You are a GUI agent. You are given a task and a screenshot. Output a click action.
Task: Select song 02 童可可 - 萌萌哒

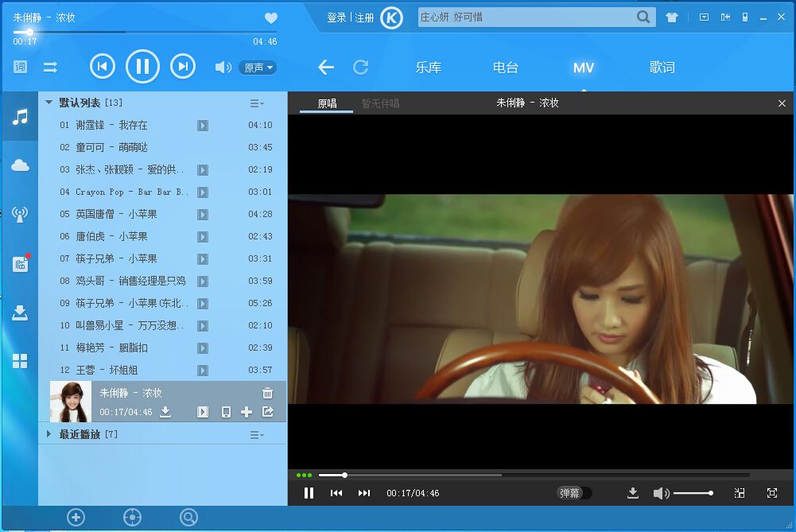click(162, 147)
